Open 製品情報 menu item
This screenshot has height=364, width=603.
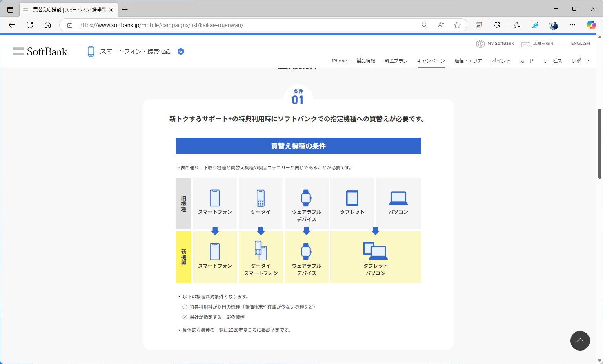coord(366,61)
